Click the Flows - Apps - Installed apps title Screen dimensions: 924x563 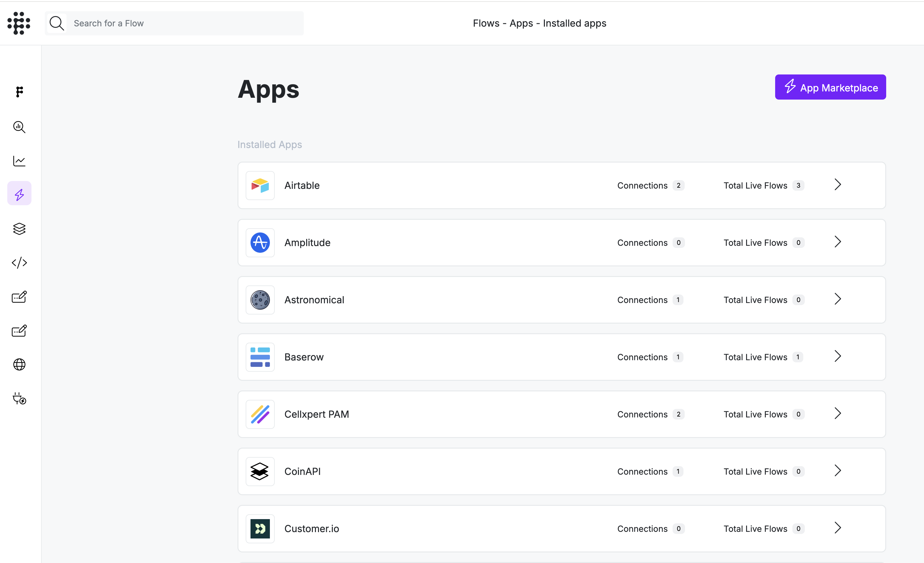tap(539, 23)
